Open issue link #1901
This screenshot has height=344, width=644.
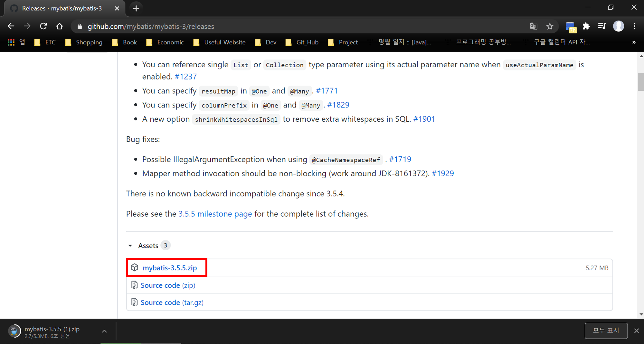[x=424, y=119]
